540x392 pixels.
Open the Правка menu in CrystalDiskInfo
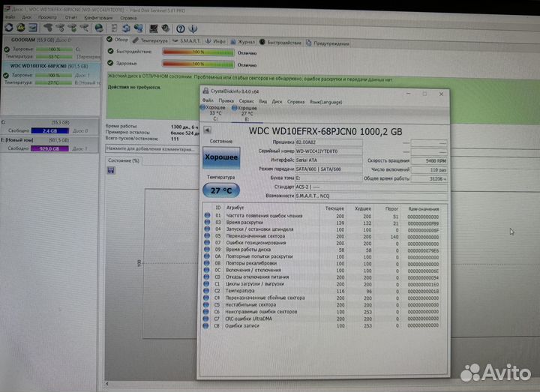226,101
